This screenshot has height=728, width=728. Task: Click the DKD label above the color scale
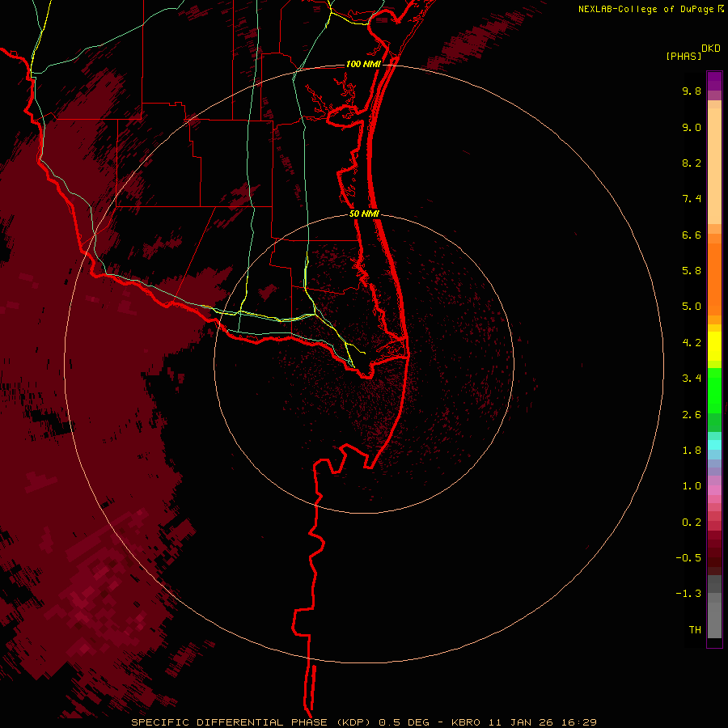[x=711, y=49]
